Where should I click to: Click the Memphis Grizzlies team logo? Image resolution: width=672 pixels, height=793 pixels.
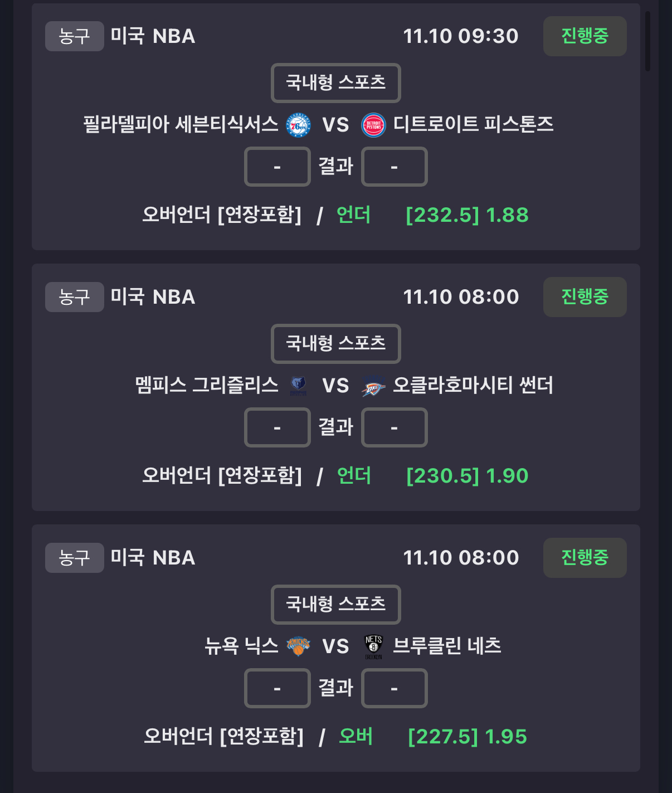click(x=298, y=386)
